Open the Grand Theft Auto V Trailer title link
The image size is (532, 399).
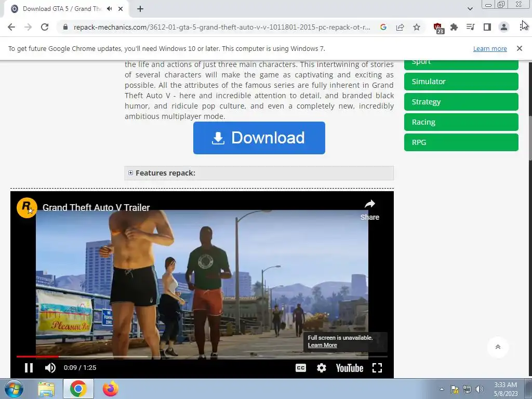(x=96, y=207)
